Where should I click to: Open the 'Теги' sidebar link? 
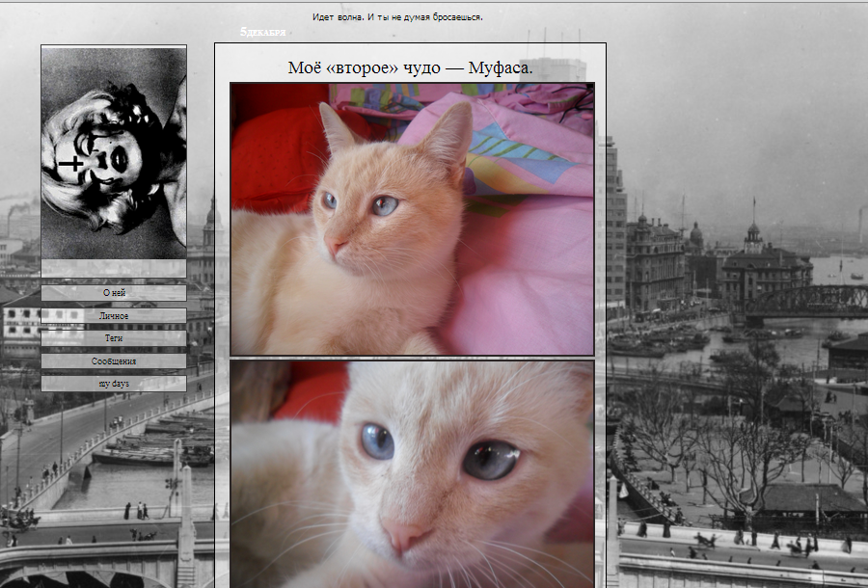point(114,338)
